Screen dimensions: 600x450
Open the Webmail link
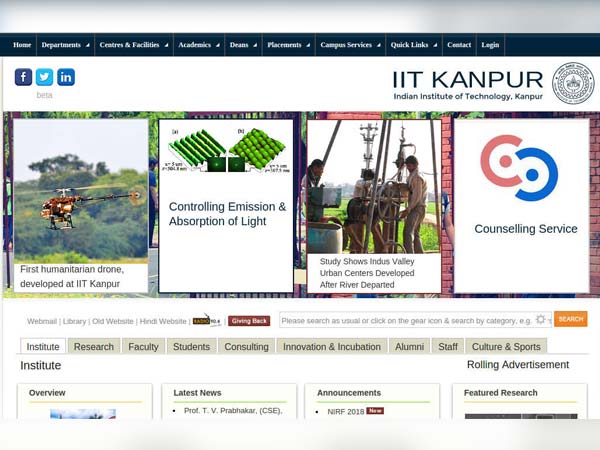coord(42,321)
